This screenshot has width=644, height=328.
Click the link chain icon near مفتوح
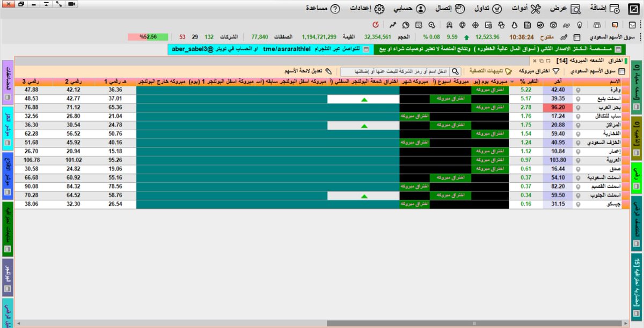click(563, 38)
